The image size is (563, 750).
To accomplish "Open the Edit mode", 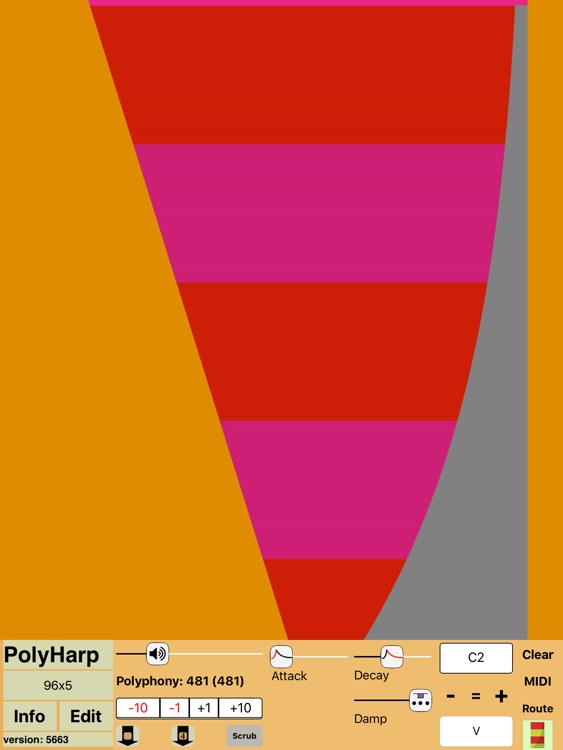I will (x=86, y=716).
